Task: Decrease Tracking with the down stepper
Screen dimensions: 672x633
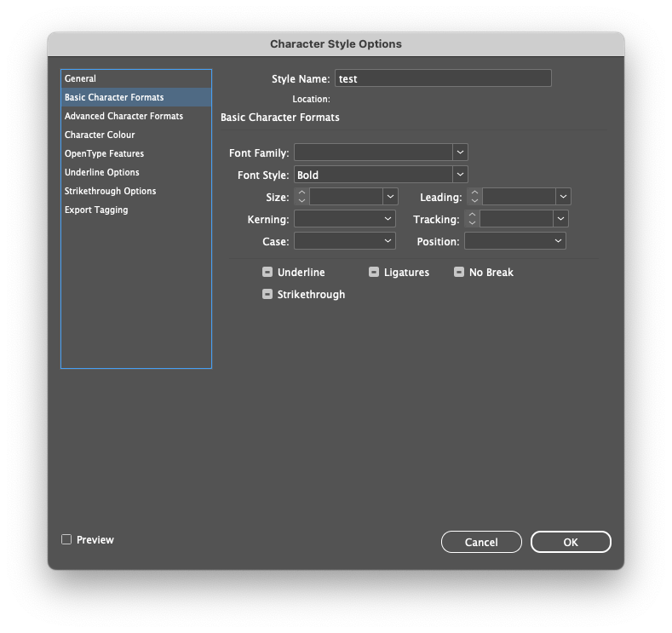Action: click(x=472, y=223)
